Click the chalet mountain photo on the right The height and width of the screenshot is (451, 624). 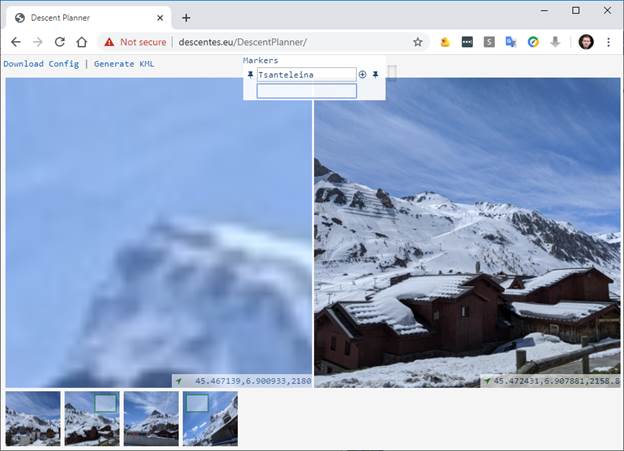point(467,232)
